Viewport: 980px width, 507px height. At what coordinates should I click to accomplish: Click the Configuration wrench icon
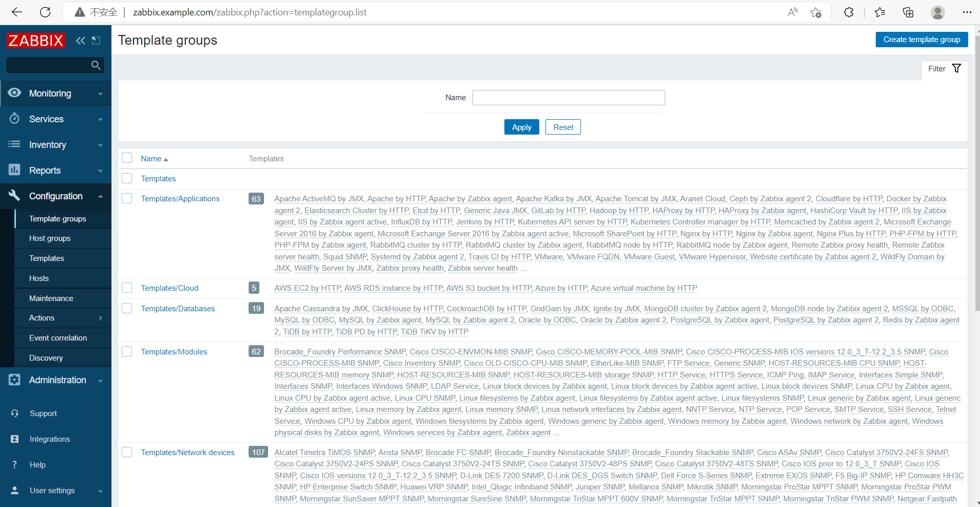[14, 196]
